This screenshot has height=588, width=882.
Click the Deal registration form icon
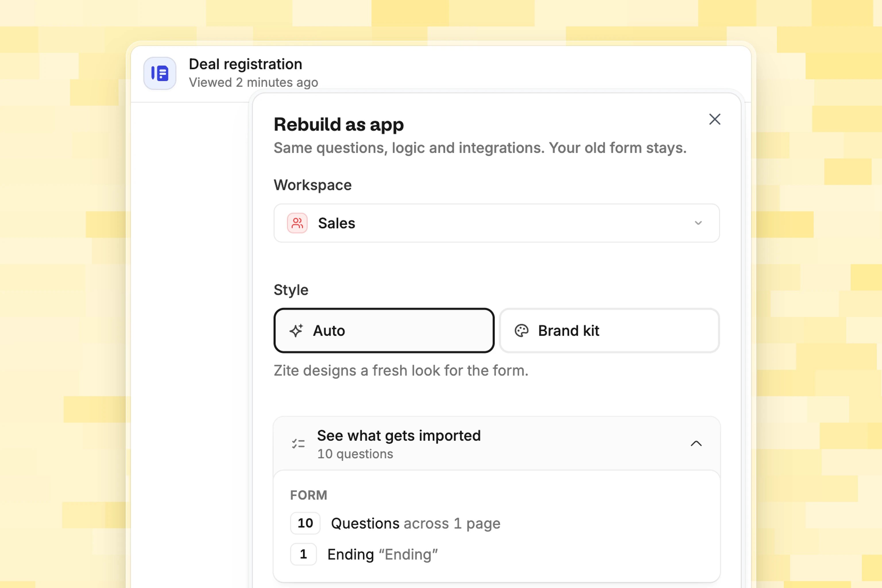(x=160, y=73)
